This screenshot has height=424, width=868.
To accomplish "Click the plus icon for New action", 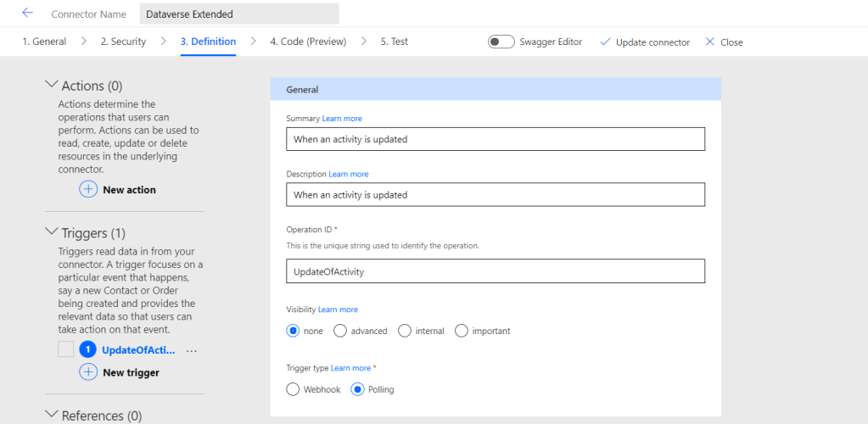I will tap(88, 189).
